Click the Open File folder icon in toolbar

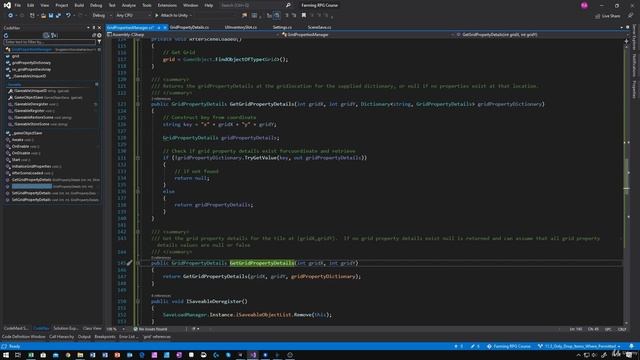(x=43, y=16)
